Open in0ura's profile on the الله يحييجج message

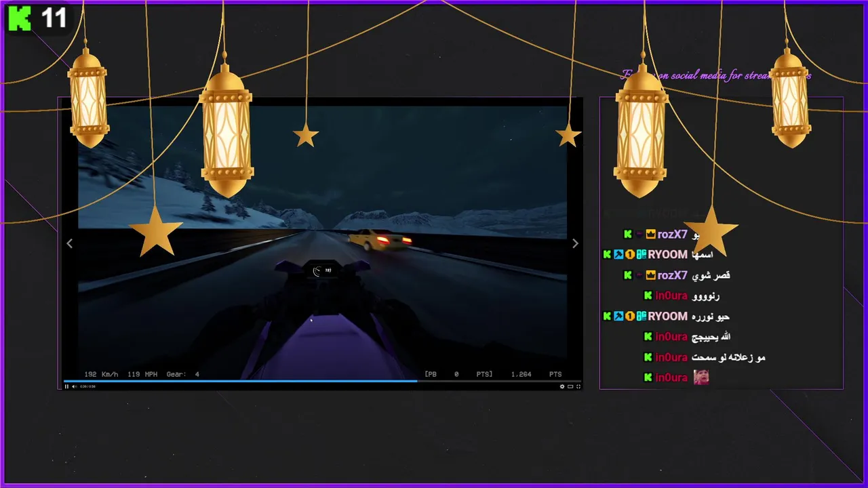671,337
